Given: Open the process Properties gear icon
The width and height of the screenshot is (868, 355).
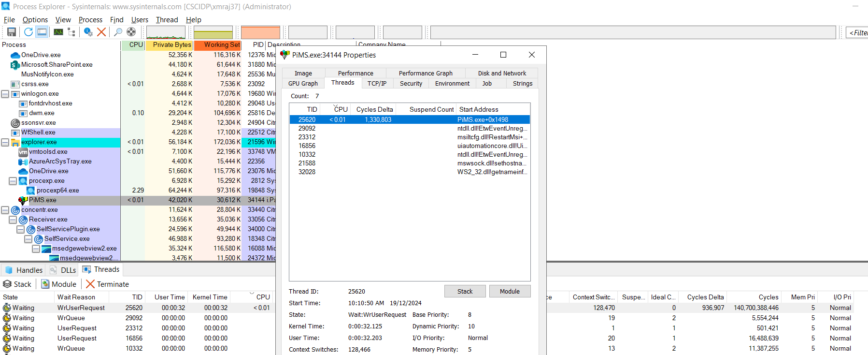Looking at the screenshot, I should point(88,32).
